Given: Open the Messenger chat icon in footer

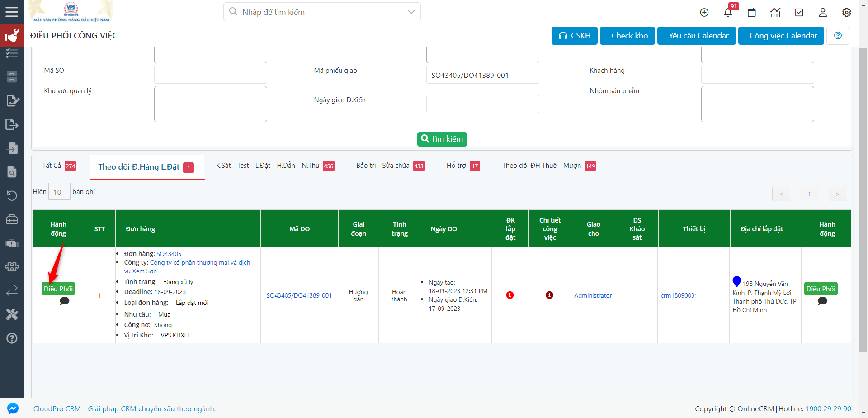Looking at the screenshot, I should pyautogui.click(x=13, y=408).
